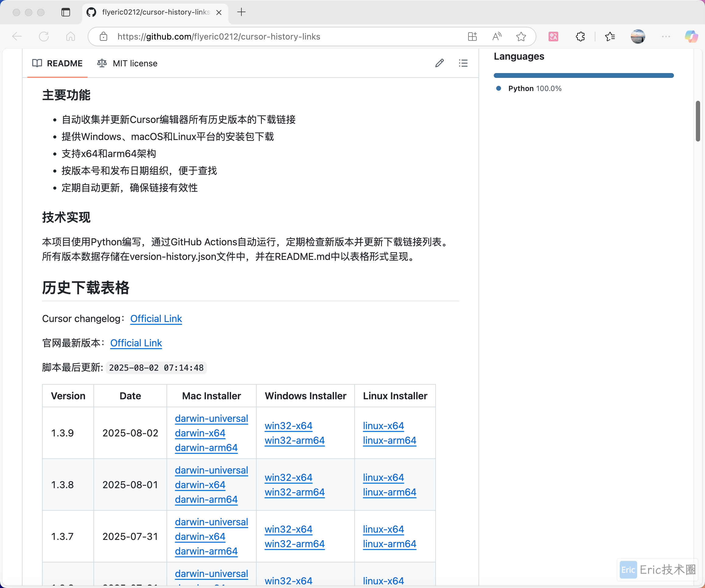Reload the current page
Viewport: 705px width, 588px height.
44,37
